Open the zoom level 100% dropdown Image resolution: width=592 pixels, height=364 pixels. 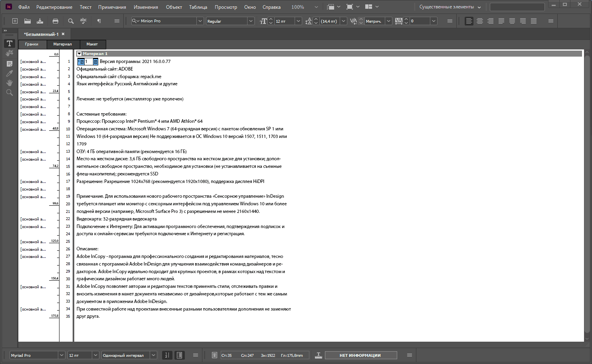316,7
